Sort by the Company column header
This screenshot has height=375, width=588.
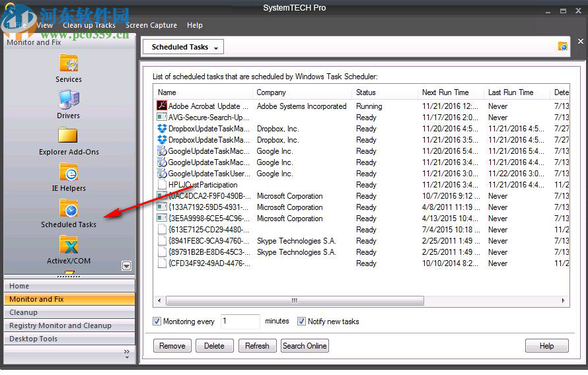click(302, 92)
